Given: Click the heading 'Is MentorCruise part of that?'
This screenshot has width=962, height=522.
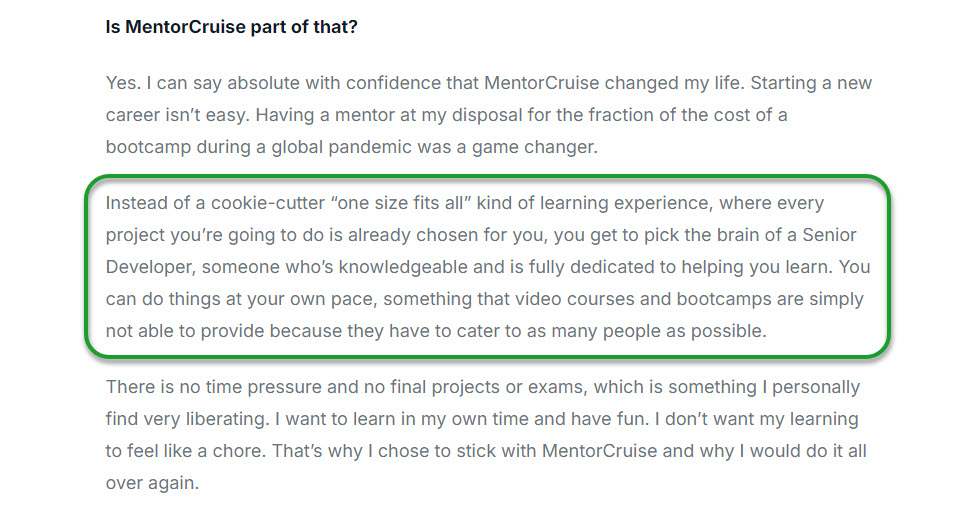Looking at the screenshot, I should [x=231, y=27].
